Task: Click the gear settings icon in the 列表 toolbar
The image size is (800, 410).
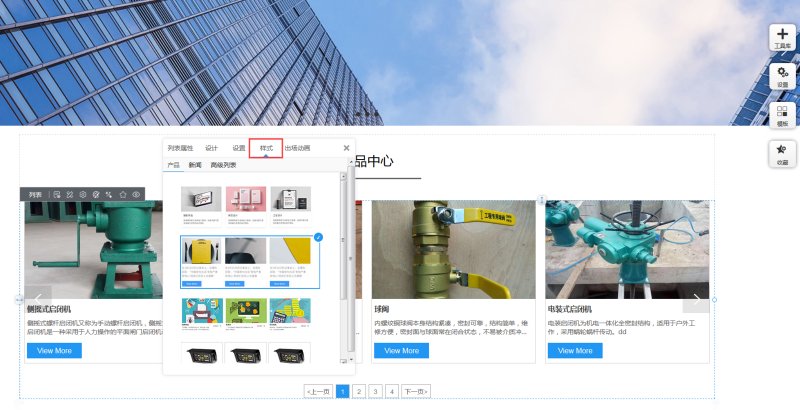Action: (x=83, y=194)
